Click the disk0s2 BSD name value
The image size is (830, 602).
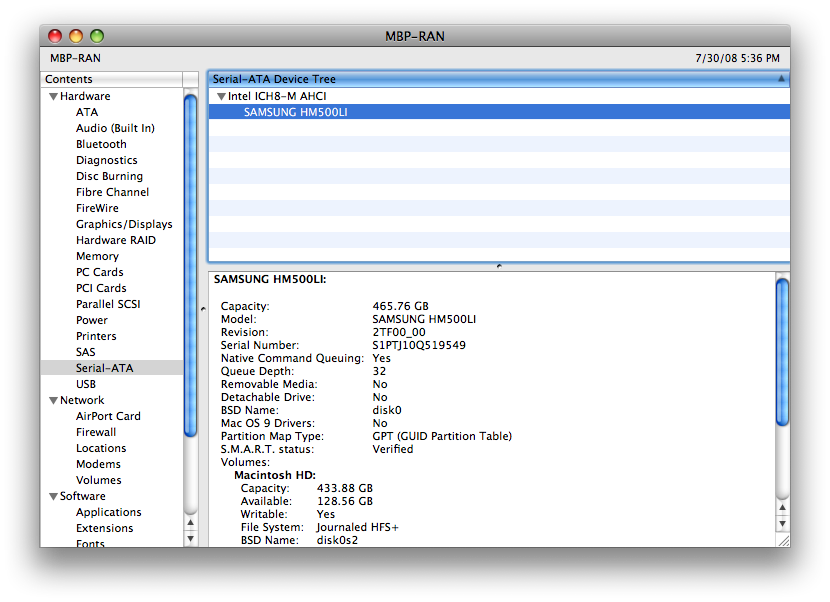(337, 540)
